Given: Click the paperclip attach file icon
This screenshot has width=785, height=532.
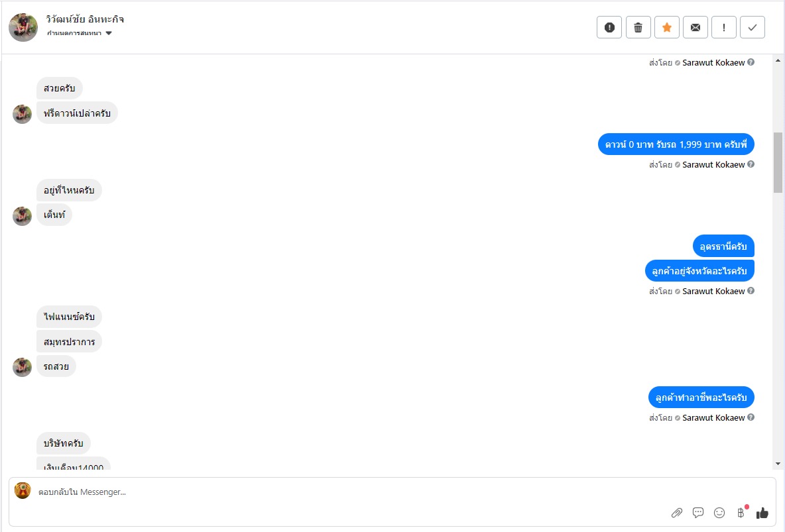Looking at the screenshot, I should (677, 512).
